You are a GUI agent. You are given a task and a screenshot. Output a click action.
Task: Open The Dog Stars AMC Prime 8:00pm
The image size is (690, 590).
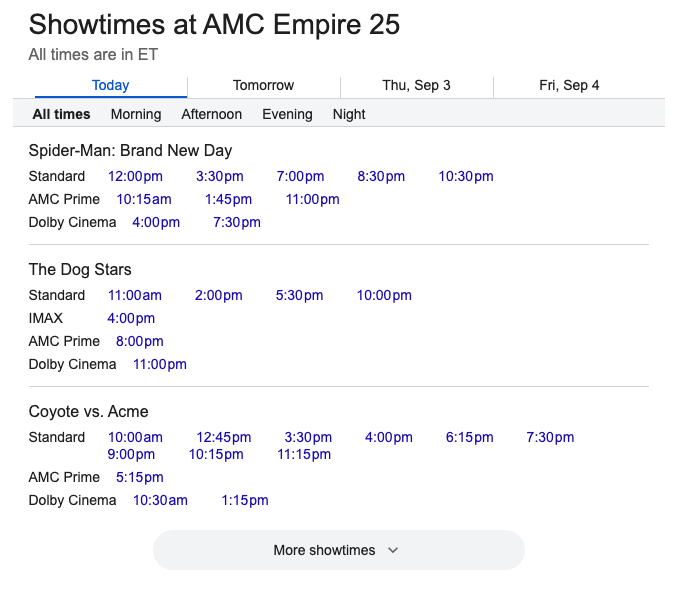click(x=139, y=341)
